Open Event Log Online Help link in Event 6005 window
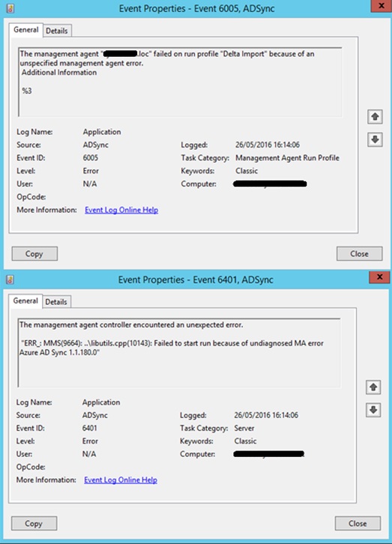The image size is (392, 544). pyautogui.click(x=121, y=210)
